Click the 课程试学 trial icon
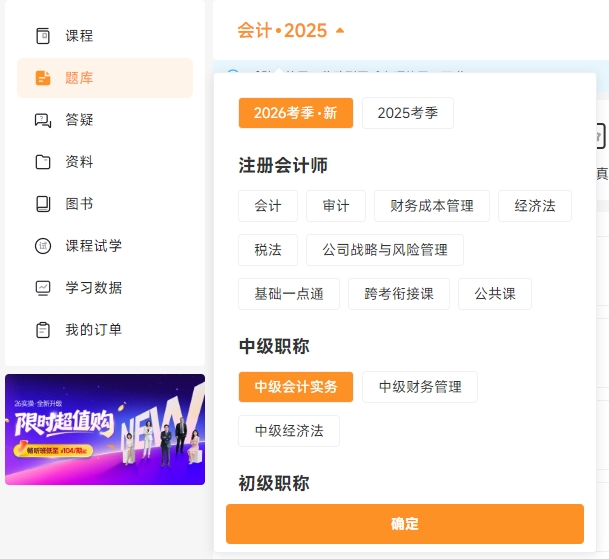 (x=43, y=246)
